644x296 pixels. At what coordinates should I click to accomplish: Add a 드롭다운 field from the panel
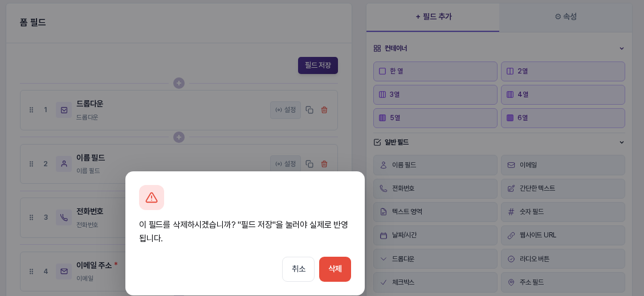435,258
